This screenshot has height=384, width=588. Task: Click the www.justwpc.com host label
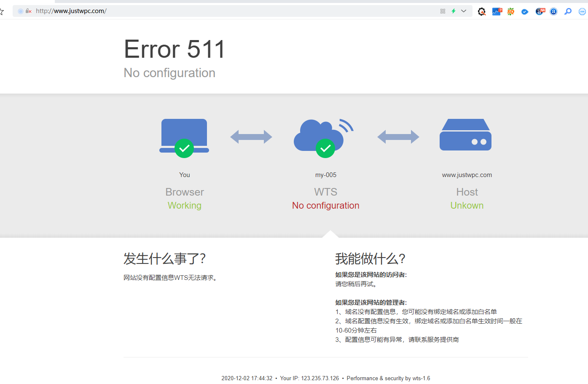click(467, 175)
